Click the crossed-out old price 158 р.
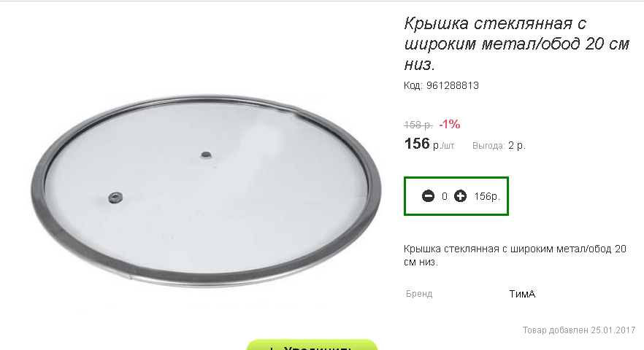Viewport: 644px width, 350px height. (418, 125)
